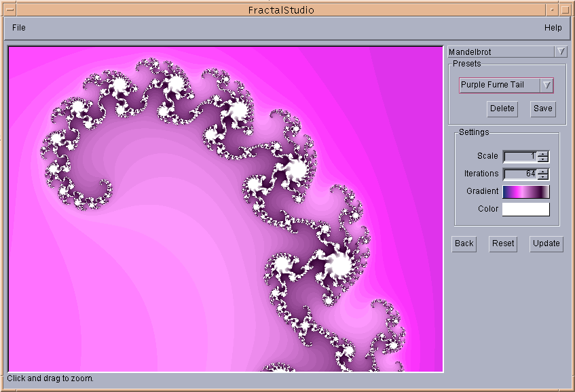
Task: Go Back to the previous view
Action: (x=464, y=243)
